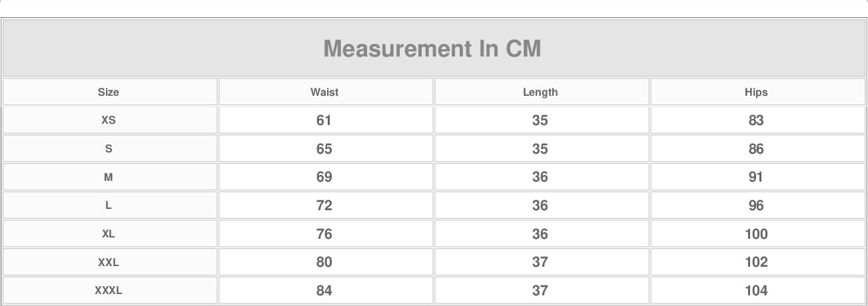Click the XXL size row label

coord(109,262)
